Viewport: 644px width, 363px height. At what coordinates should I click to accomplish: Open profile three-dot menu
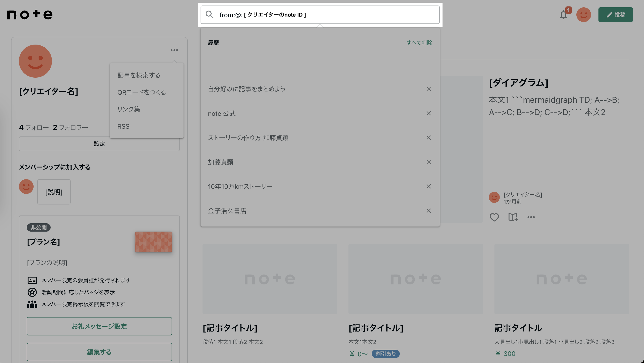[174, 50]
